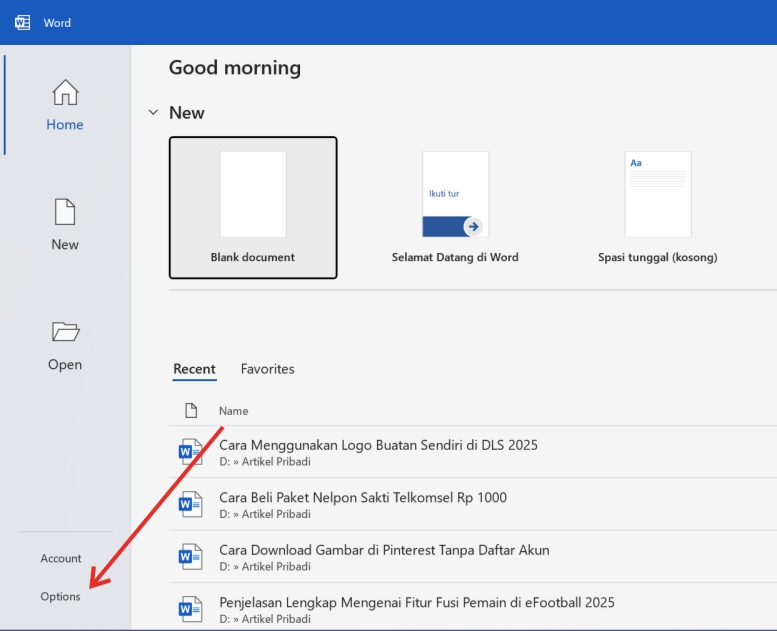Open the folder icon labeled Open
The width and height of the screenshot is (777, 631).
65,332
